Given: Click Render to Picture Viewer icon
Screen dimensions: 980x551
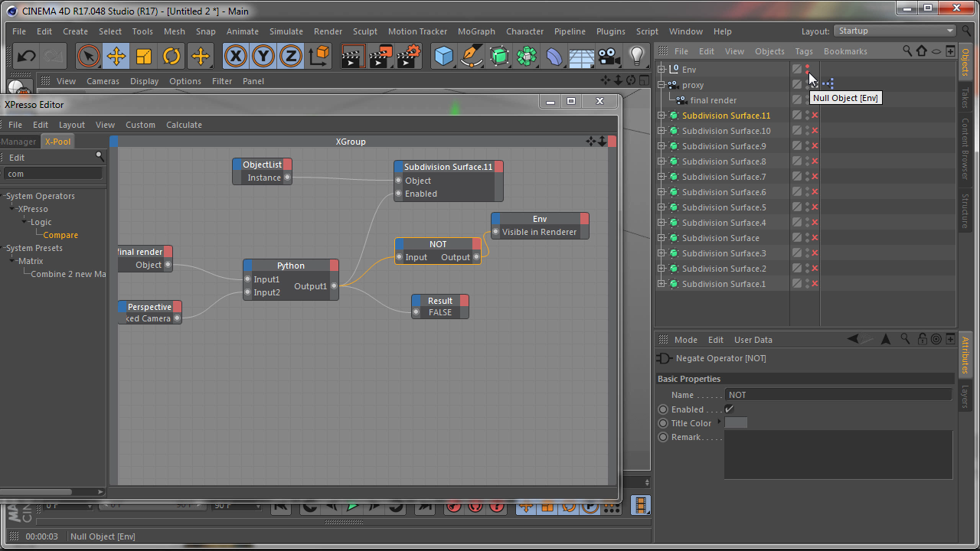Looking at the screenshot, I should click(x=381, y=56).
